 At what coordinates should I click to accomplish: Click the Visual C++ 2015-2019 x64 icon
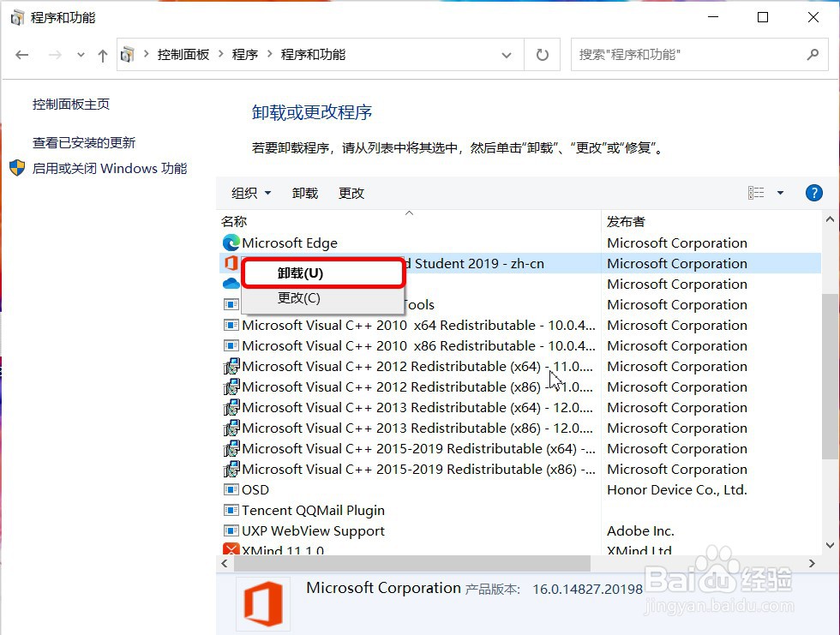[x=231, y=449]
